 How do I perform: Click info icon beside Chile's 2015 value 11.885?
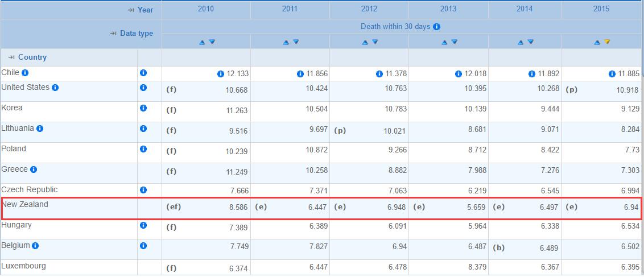pos(612,74)
